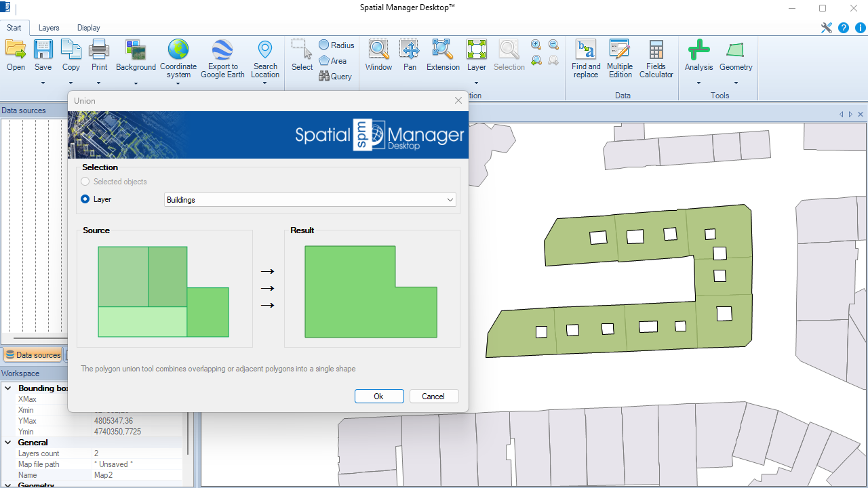Choose Area selection tool

point(332,60)
